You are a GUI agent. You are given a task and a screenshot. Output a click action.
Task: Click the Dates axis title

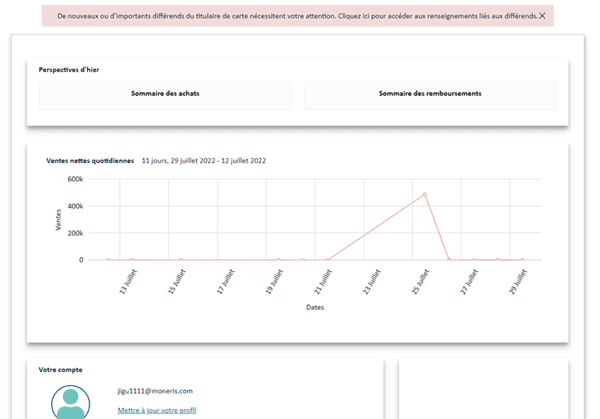click(315, 307)
